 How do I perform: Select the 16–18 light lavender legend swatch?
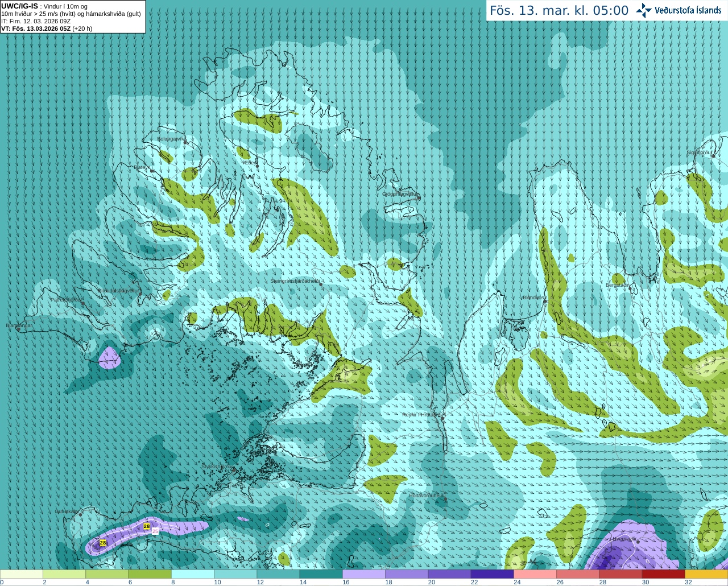(x=364, y=574)
